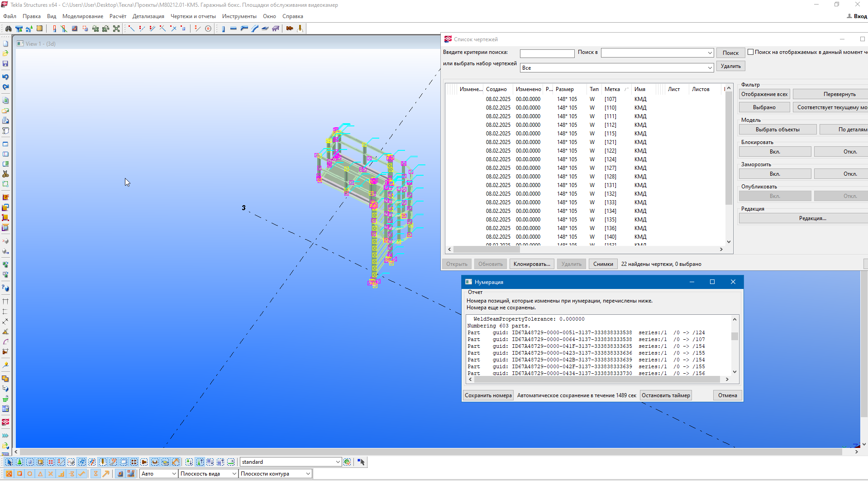868x481 pixels.
Task: Click the scissors icon in the left toolbar
Action: click(5, 174)
